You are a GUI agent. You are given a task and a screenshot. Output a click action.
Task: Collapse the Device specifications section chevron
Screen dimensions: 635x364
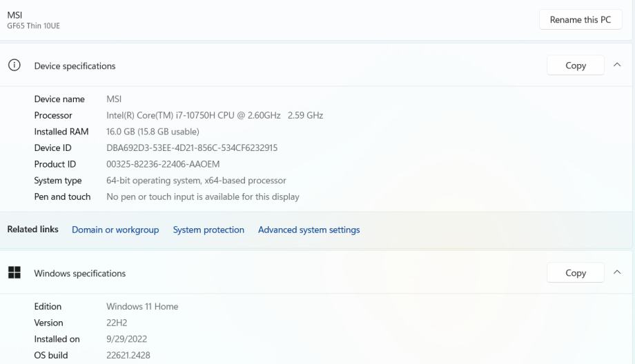click(x=617, y=65)
